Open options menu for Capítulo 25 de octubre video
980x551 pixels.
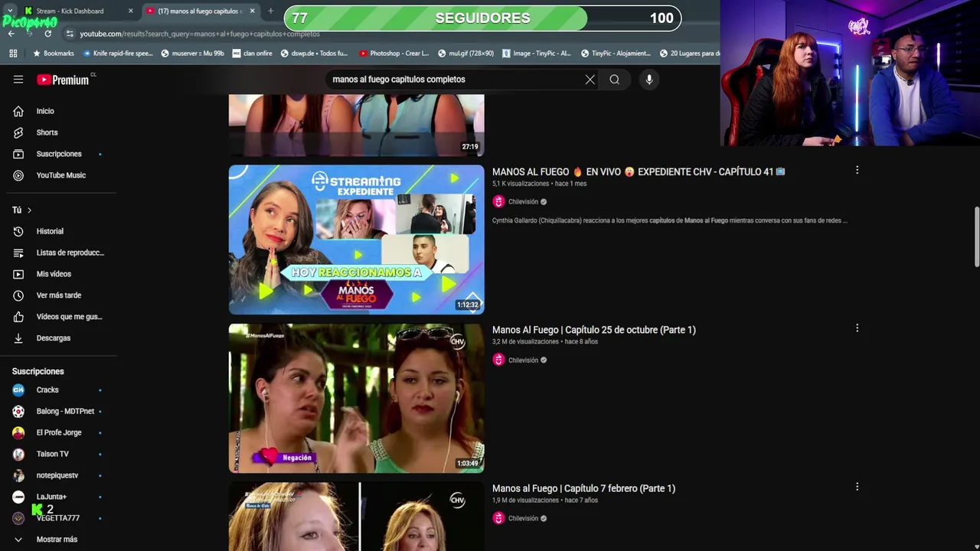pyautogui.click(x=857, y=328)
